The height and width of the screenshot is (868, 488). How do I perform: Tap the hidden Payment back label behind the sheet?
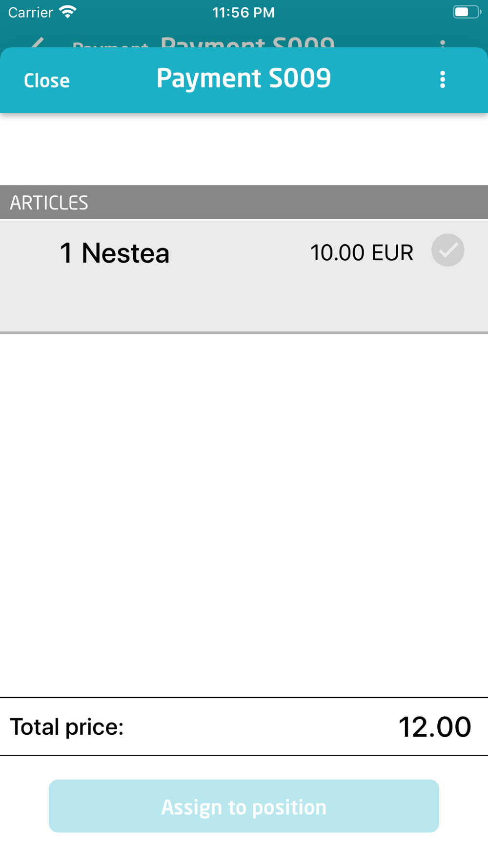[110, 45]
